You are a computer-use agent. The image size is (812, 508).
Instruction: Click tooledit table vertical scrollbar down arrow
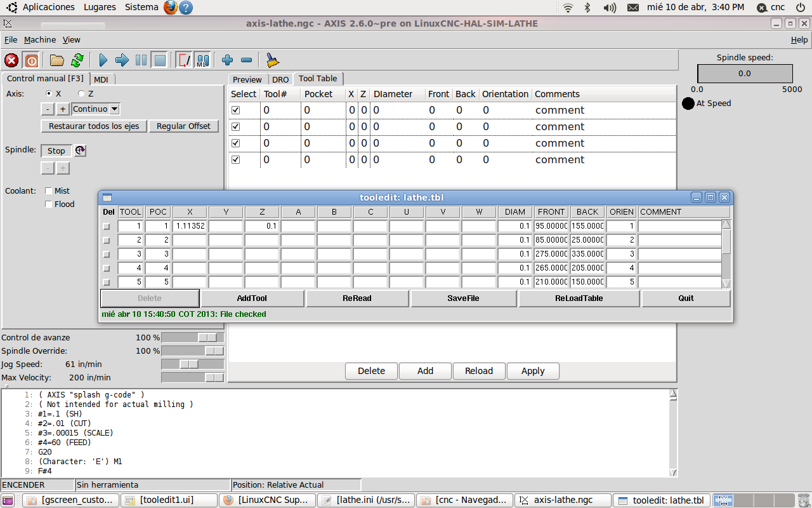[x=726, y=284]
